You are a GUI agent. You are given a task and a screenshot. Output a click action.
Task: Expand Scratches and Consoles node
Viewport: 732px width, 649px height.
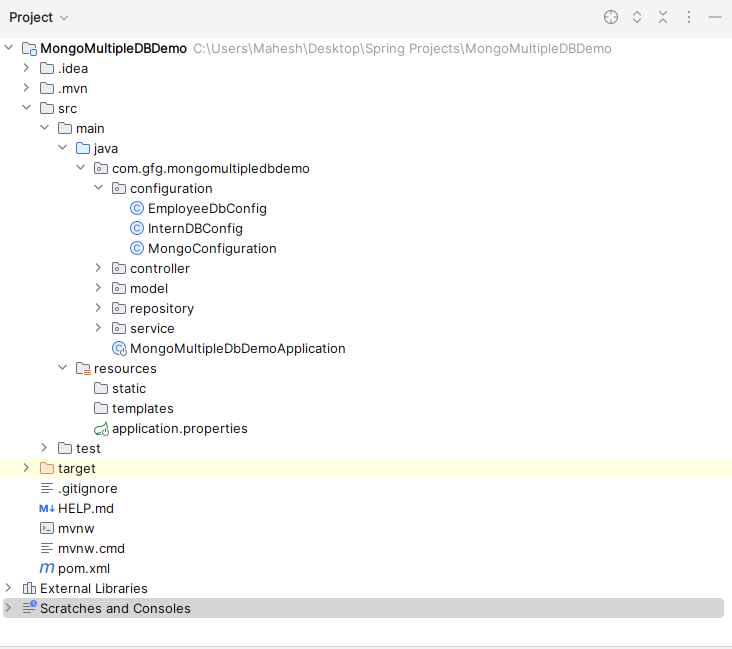[8, 608]
